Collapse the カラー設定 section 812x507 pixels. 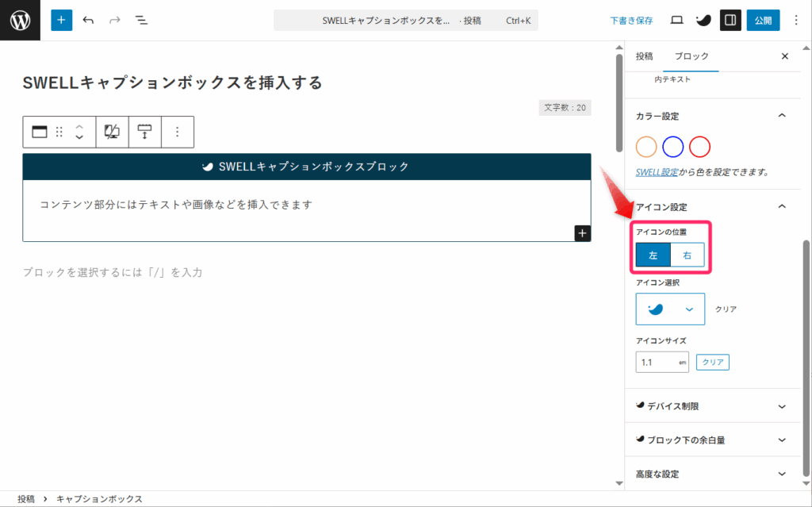(x=782, y=116)
